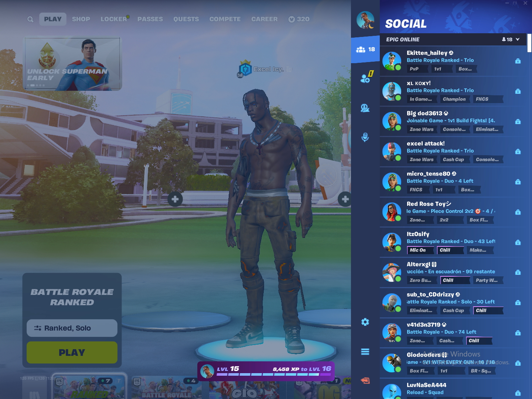Click your profile avatar atop the social sidebar
532x399 pixels.
[365, 20]
